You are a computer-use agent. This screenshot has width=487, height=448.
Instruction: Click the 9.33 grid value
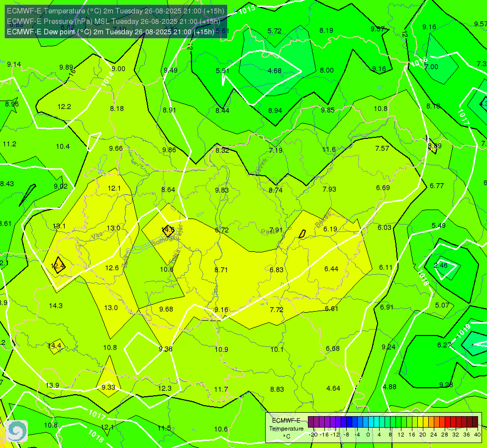(108, 387)
